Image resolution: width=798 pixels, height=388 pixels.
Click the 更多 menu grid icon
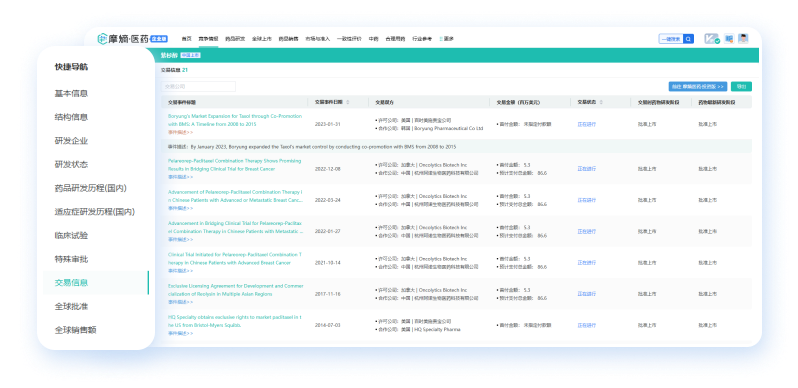click(x=441, y=39)
